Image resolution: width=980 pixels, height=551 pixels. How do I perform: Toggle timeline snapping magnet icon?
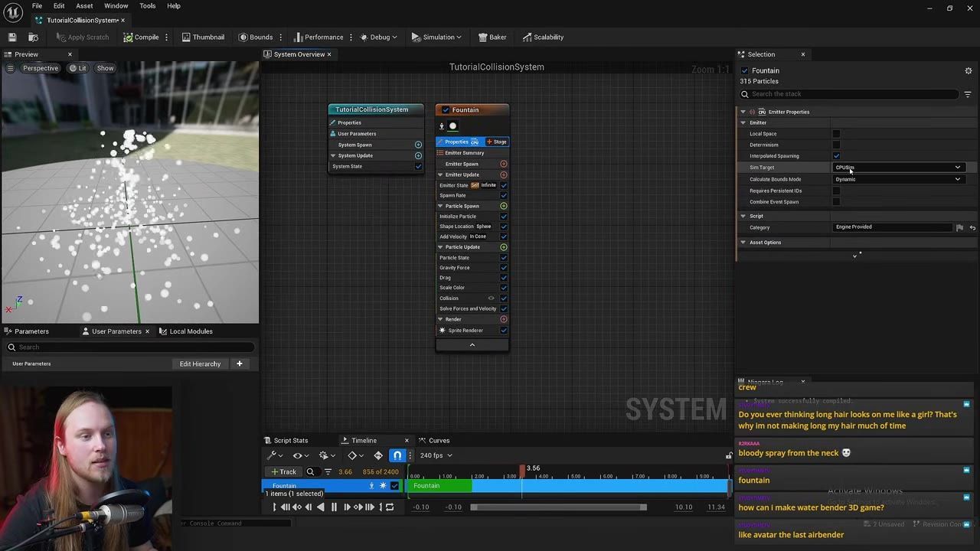pyautogui.click(x=397, y=455)
